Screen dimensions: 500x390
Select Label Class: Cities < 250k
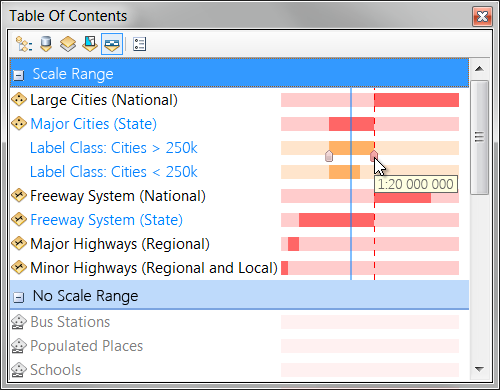pyautogui.click(x=114, y=172)
